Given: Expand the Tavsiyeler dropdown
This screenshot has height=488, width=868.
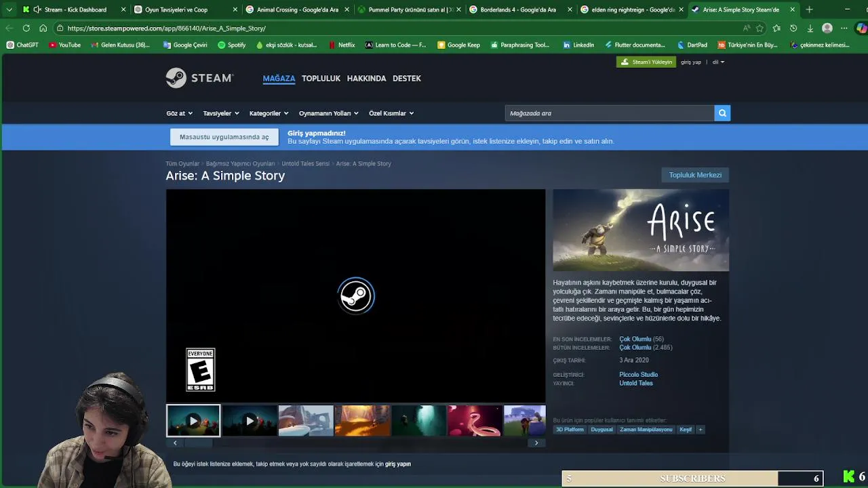Looking at the screenshot, I should pos(221,113).
